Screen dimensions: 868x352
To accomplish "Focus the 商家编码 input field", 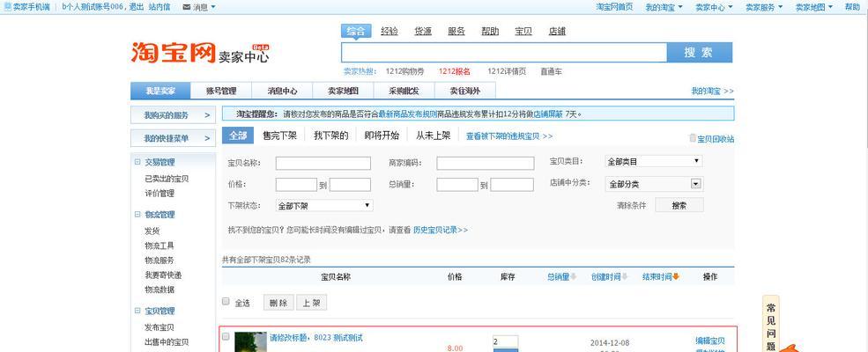I will coord(486,163).
